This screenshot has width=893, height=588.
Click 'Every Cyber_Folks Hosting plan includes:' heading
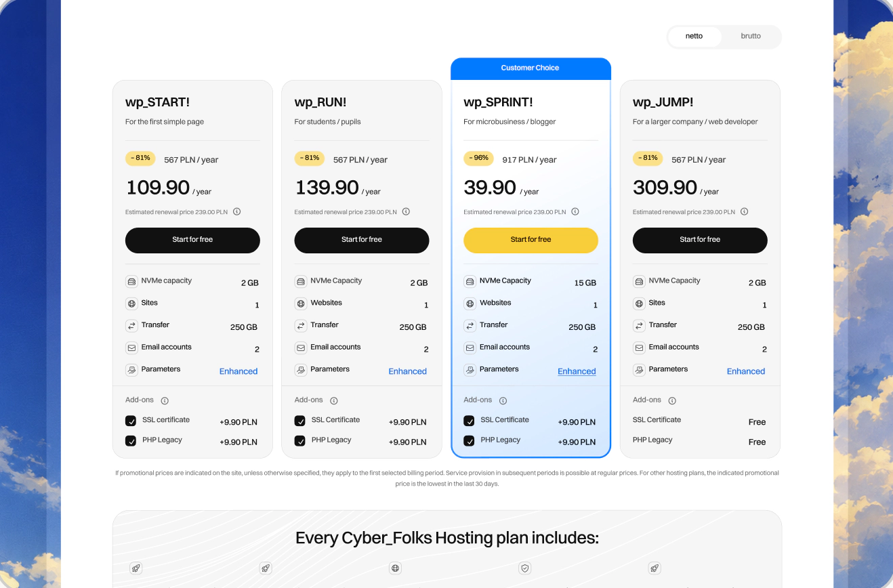[x=447, y=538]
